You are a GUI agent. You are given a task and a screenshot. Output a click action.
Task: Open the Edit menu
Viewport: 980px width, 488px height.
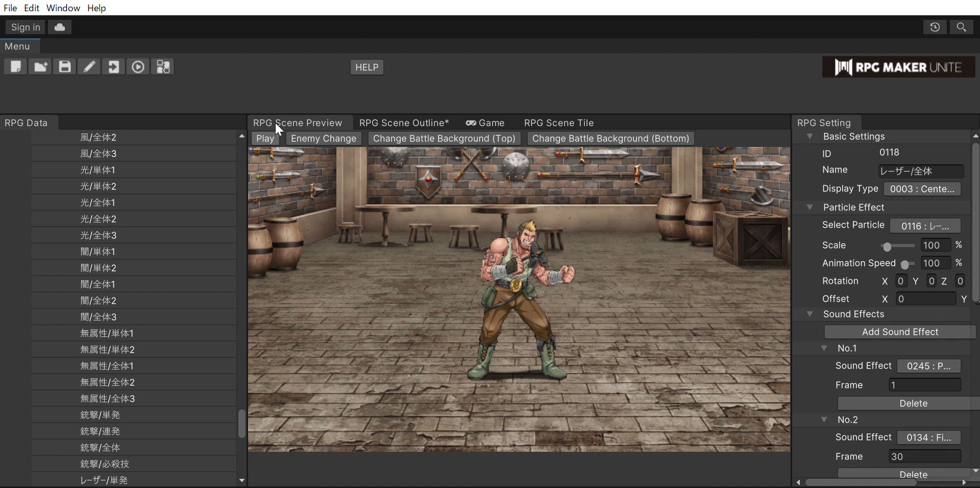pos(32,8)
